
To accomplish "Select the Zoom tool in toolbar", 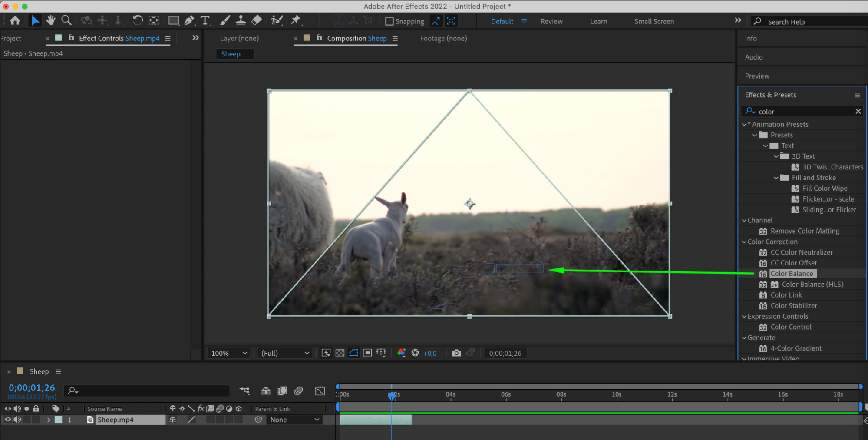I will [66, 20].
